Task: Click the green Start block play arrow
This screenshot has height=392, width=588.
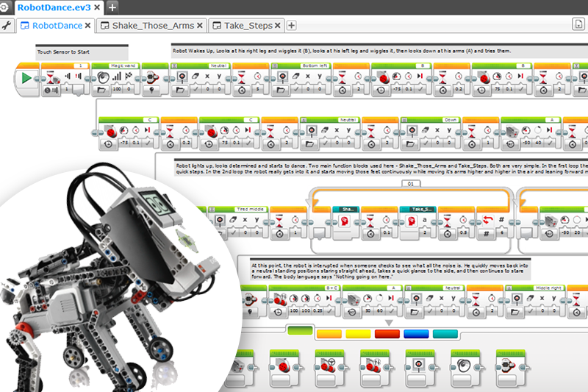Action: point(27,77)
